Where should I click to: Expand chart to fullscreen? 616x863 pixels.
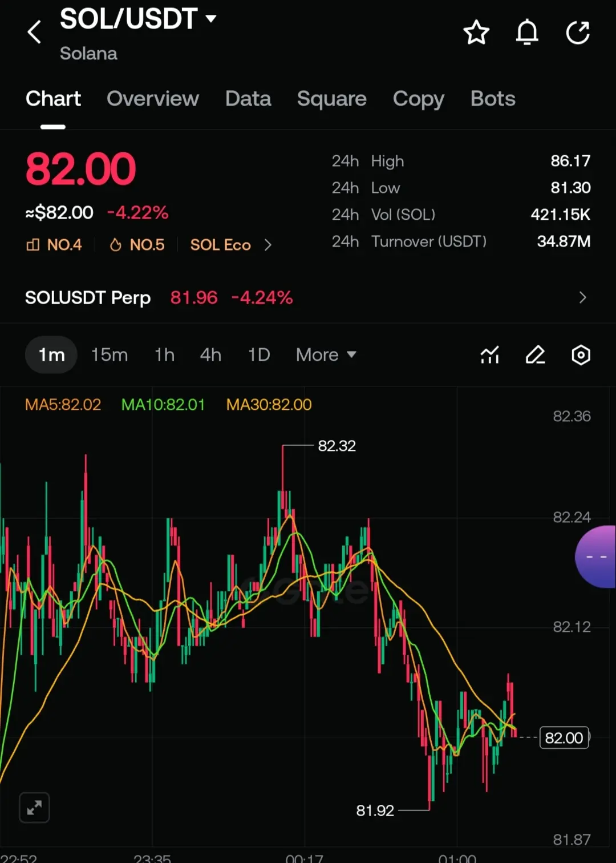pos(34,808)
